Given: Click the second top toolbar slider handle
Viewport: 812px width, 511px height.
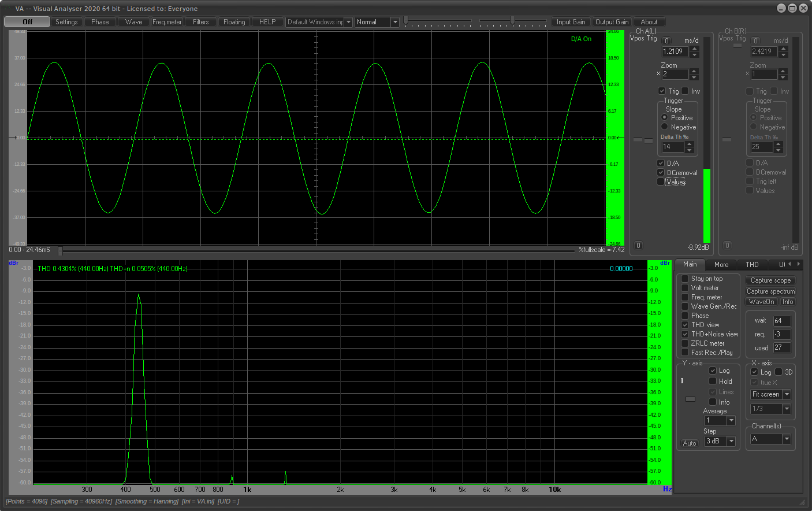Looking at the screenshot, I should pos(512,20).
